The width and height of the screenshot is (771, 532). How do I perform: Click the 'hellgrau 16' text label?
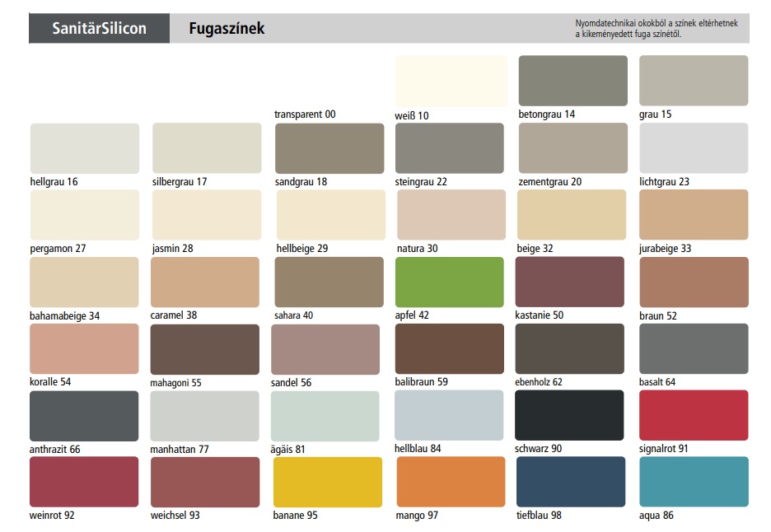click(x=54, y=181)
